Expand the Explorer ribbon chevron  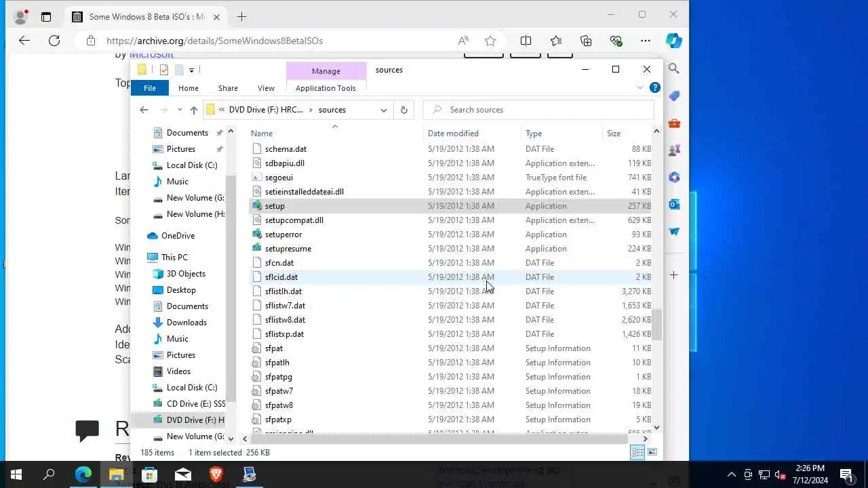point(639,87)
